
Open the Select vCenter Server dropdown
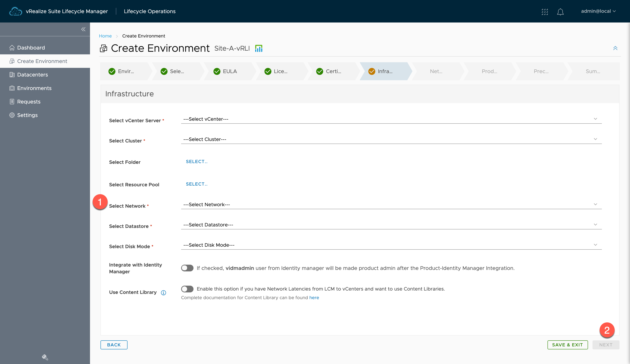pyautogui.click(x=391, y=119)
